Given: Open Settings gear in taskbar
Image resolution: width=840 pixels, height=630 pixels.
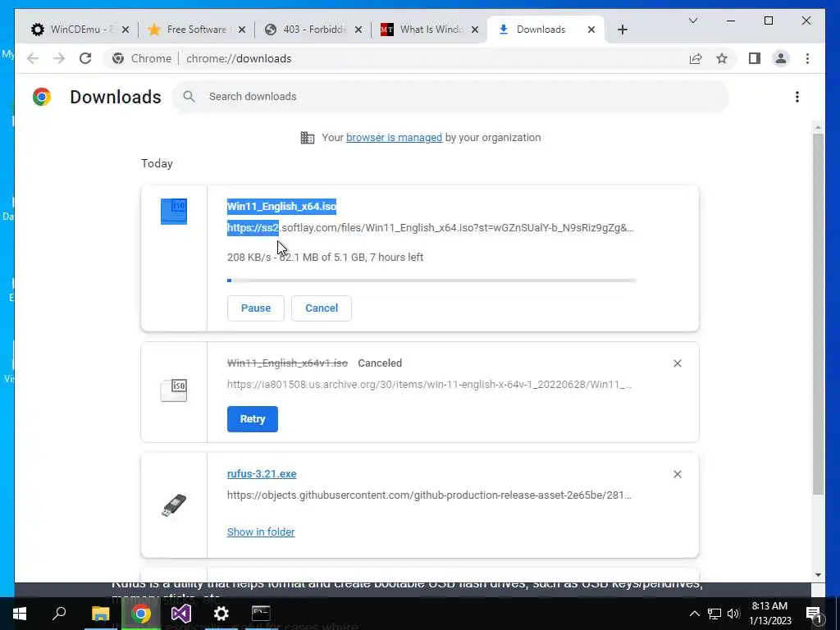Looking at the screenshot, I should pos(221,614).
